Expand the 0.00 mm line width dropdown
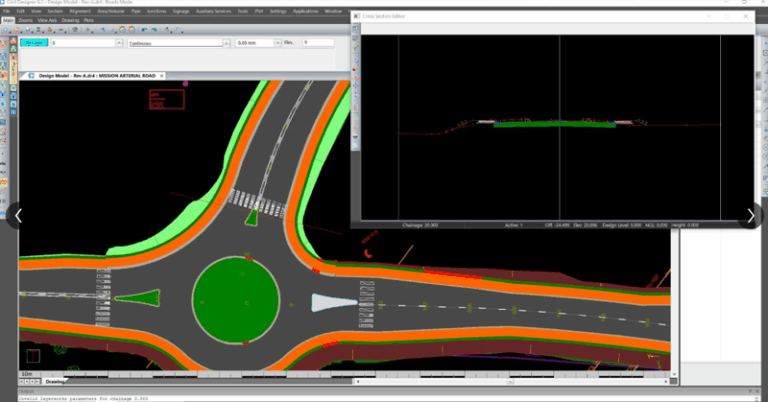768x402 pixels. point(278,43)
